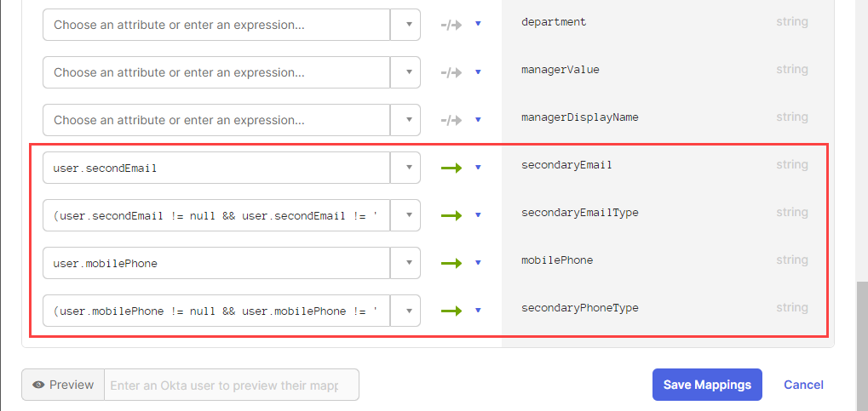Image resolution: width=868 pixels, height=411 pixels.
Task: Open the blue mapping options caret for mobilePhone
Action: click(478, 263)
